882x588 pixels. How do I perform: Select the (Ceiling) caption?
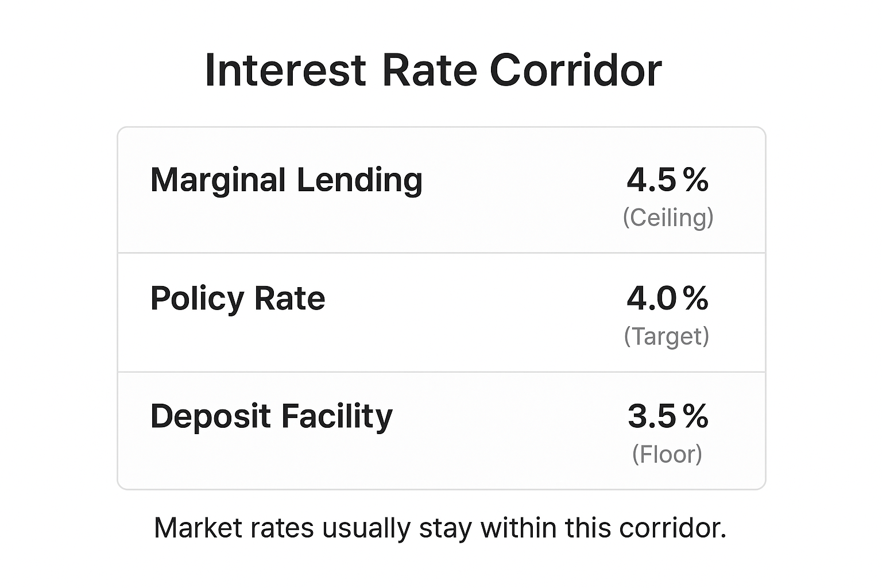tap(668, 218)
